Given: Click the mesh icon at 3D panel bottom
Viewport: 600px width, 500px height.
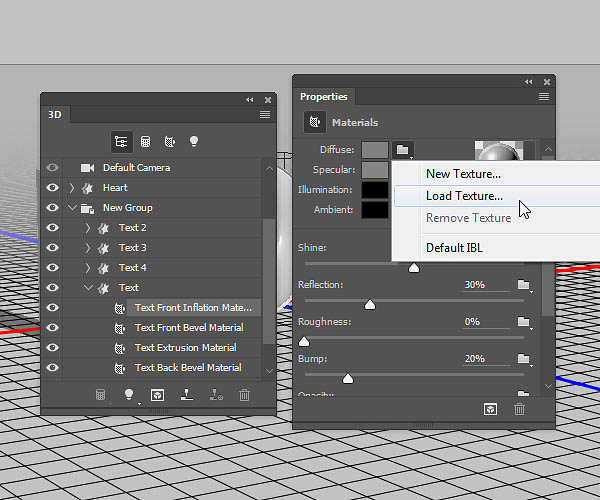Looking at the screenshot, I should pos(100,395).
